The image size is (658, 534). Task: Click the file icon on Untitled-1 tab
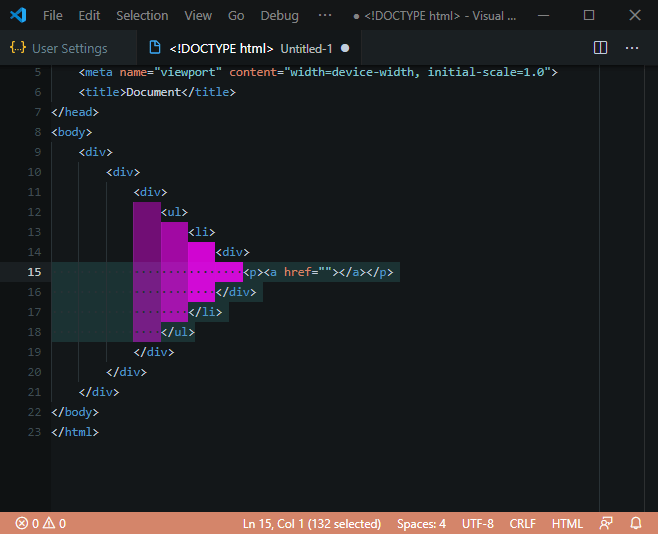155,48
